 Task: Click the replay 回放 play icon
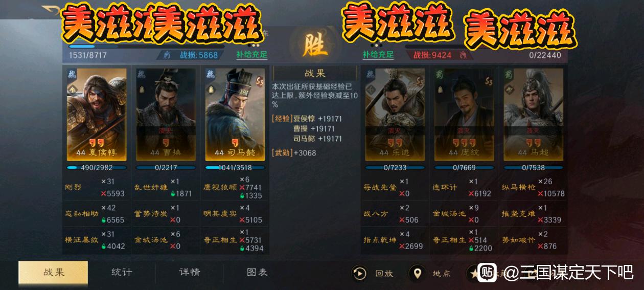point(359,273)
